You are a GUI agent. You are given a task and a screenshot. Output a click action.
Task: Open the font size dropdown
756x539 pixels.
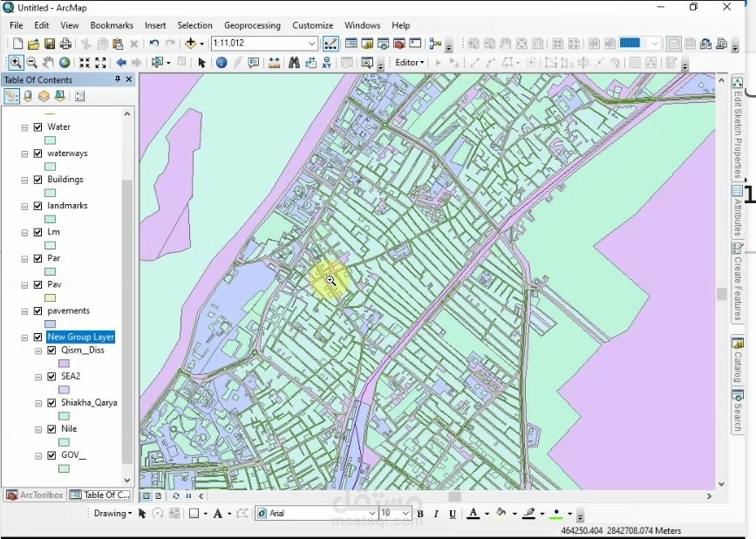click(x=405, y=513)
